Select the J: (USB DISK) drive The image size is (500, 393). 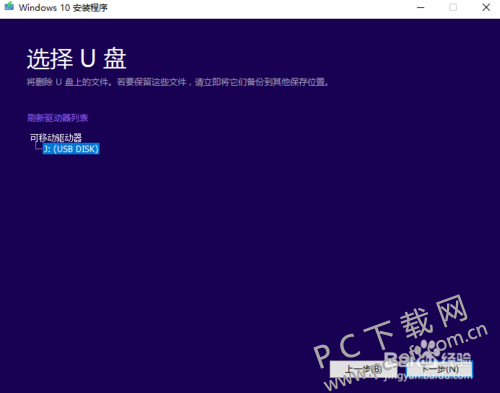click(71, 149)
